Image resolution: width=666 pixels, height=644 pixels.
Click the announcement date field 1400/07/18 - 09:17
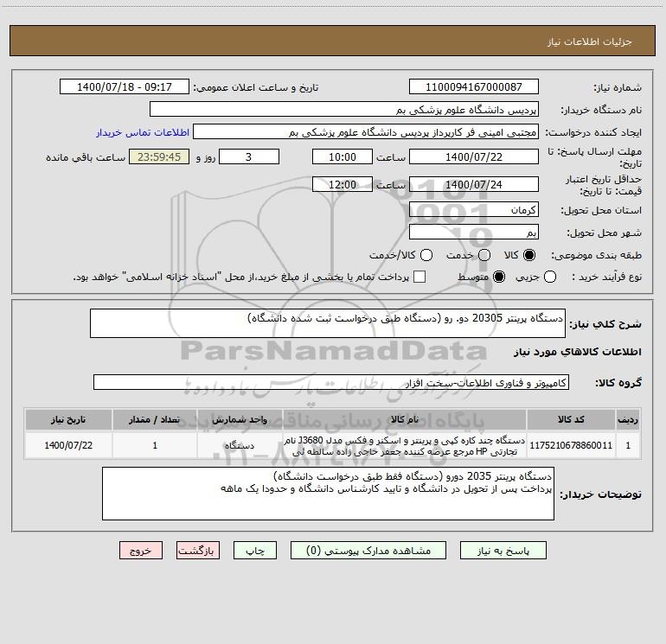[x=125, y=86]
